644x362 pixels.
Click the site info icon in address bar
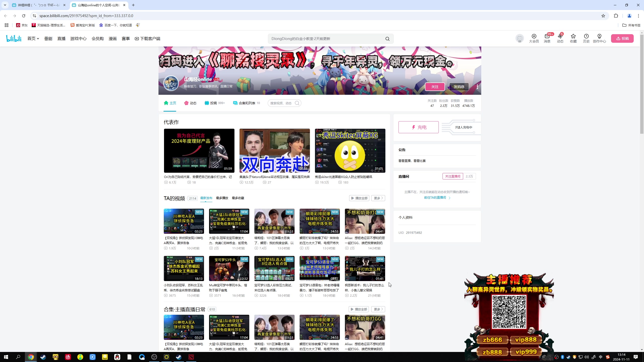pos(34,16)
